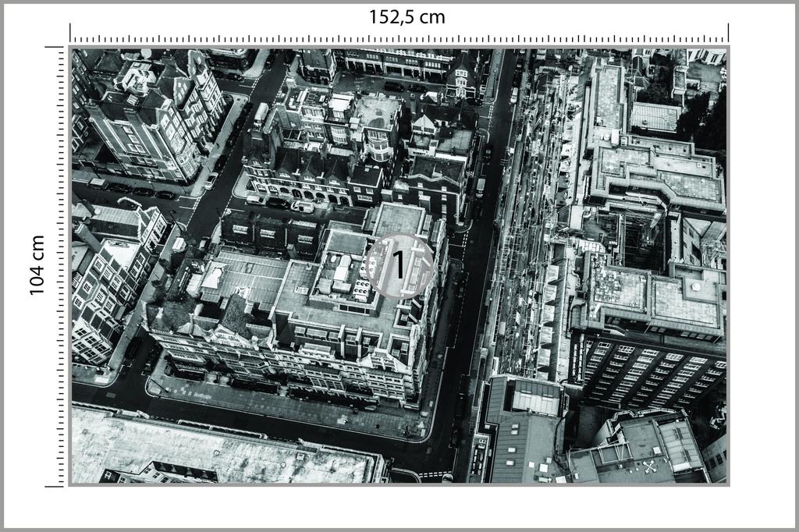Click the left vertical measuring ruler
799x532 pixels.
pos(59,265)
